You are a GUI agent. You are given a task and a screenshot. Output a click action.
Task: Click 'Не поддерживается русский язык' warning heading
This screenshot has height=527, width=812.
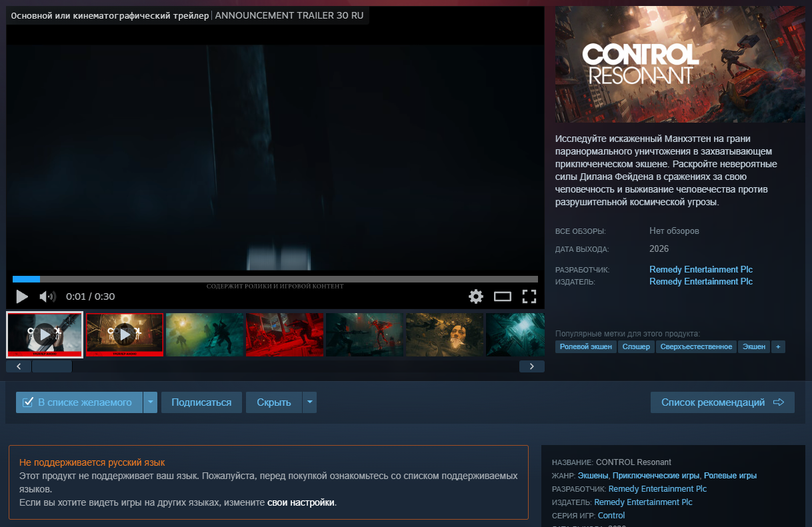point(92,462)
